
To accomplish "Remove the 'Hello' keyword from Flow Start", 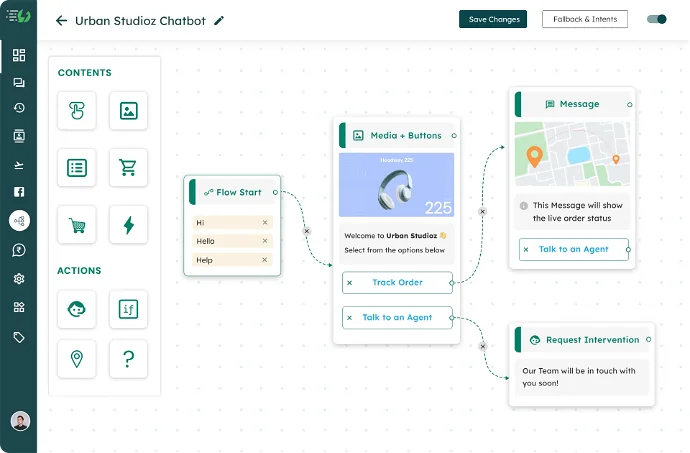I will point(265,241).
